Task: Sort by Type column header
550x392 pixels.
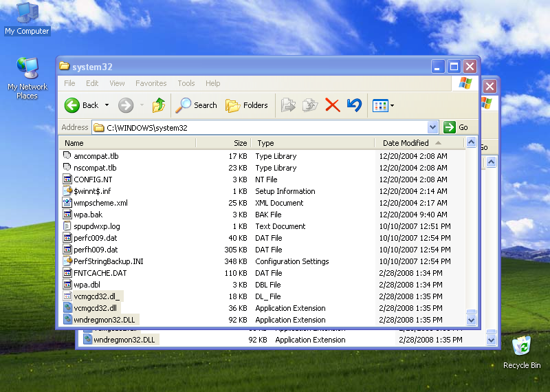Action: click(x=313, y=143)
